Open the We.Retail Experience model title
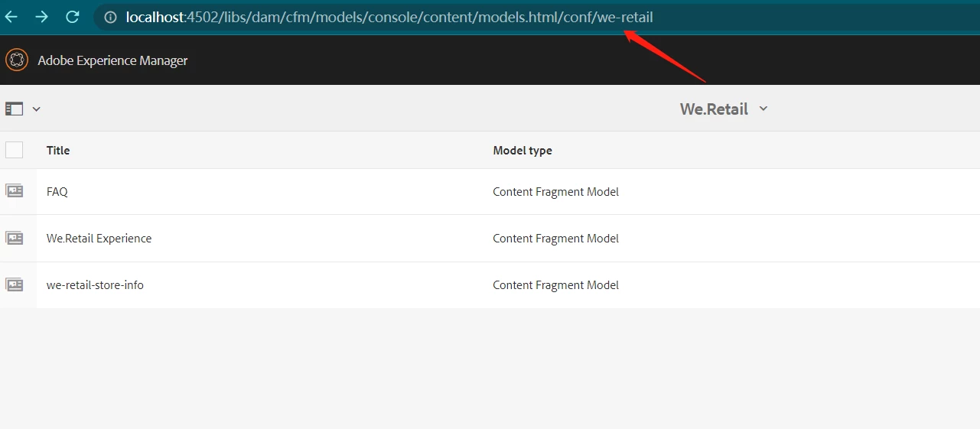Viewport: 980px width, 429px height. [x=99, y=239]
